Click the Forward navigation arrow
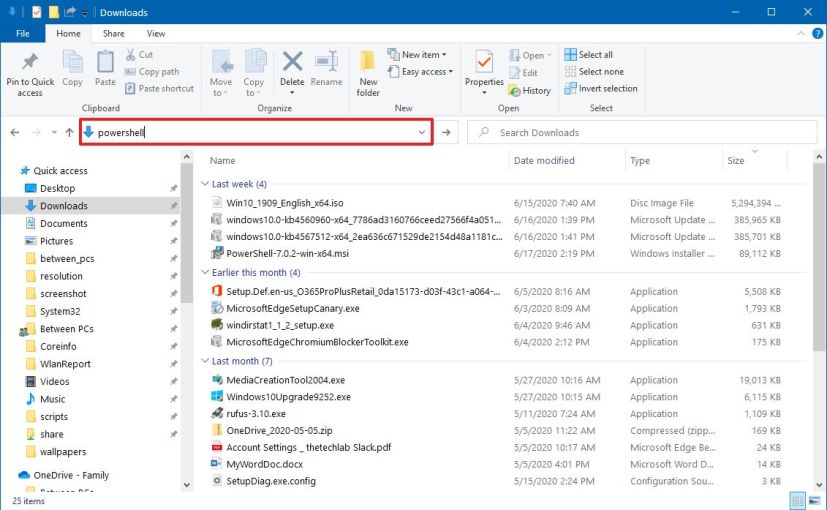The image size is (827, 510). pyautogui.click(x=36, y=132)
